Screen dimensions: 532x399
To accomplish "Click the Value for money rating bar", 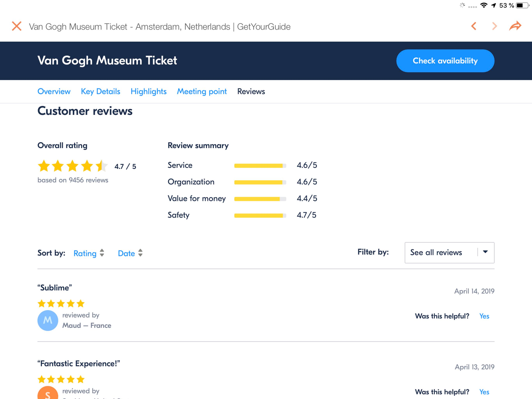I will (260, 199).
